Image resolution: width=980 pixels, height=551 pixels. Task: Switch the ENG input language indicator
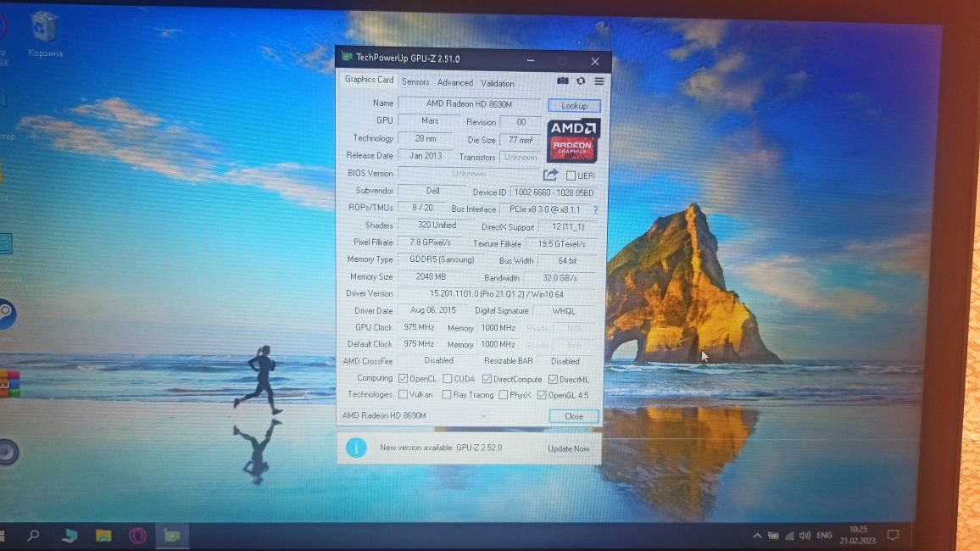tap(824, 536)
